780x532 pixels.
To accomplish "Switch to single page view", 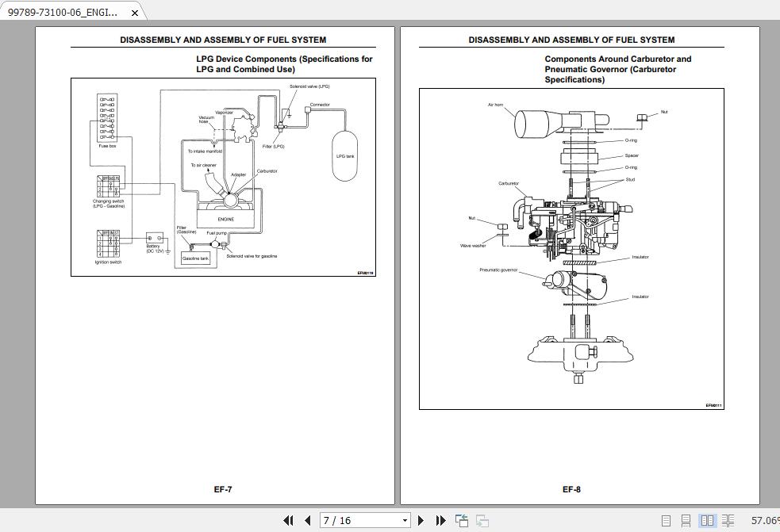I will [665, 520].
